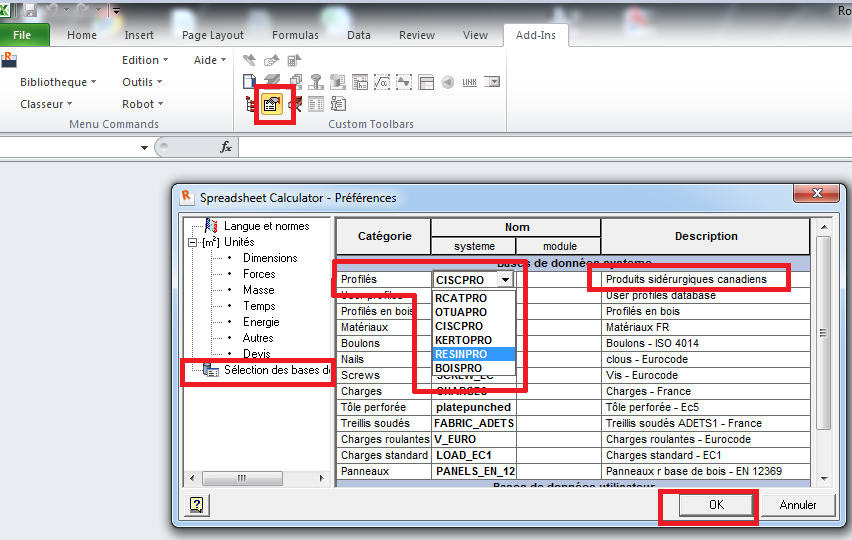Click the 'h=' dimension table icon
The image size is (852, 540).
tap(360, 82)
